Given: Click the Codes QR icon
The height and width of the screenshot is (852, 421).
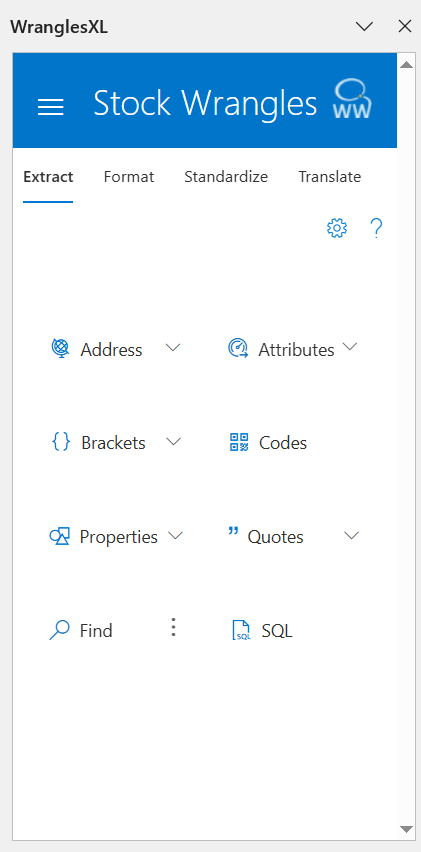Looking at the screenshot, I should coord(239,442).
